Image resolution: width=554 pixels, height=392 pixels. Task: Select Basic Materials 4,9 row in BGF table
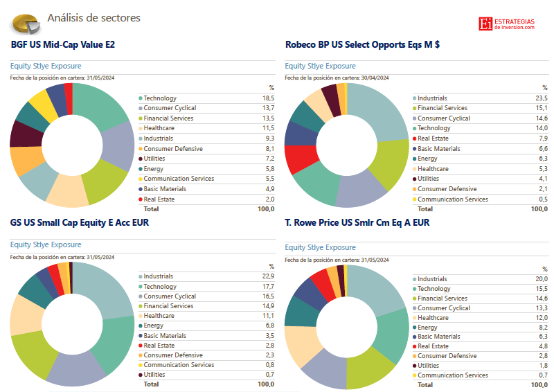coord(206,189)
